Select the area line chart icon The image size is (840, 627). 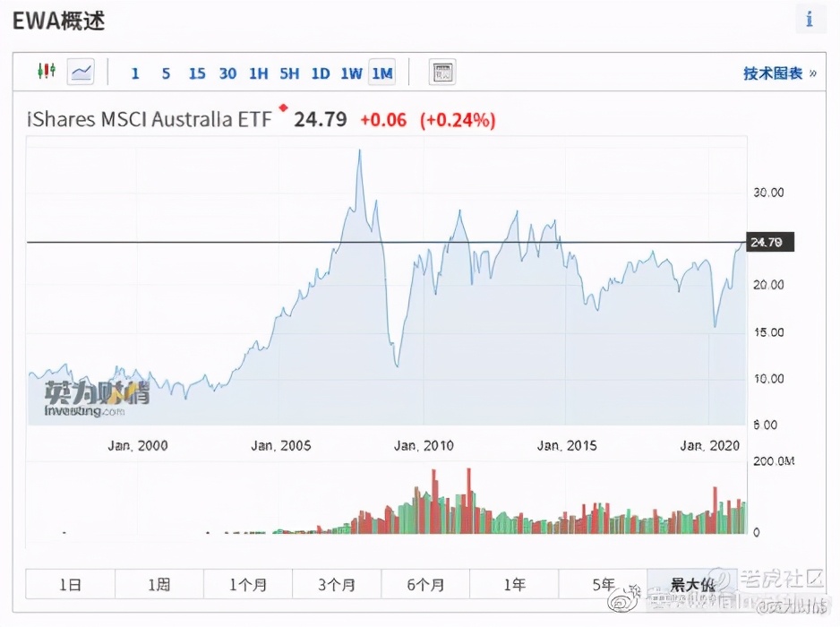(81, 72)
